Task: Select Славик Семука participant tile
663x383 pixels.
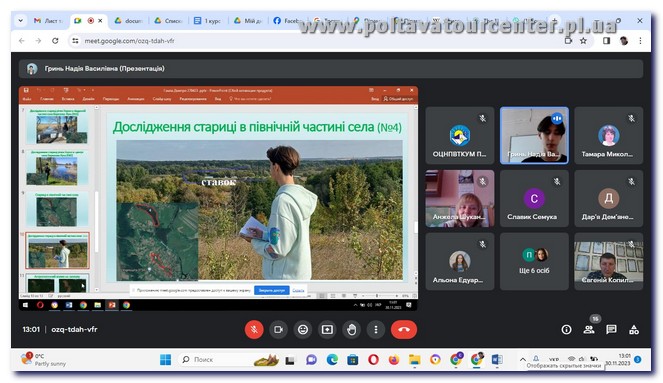Action: (534, 198)
